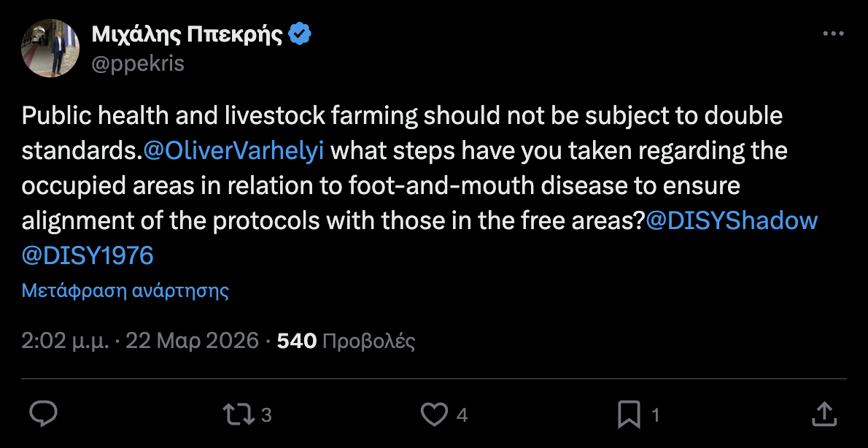Screen dimensions: 868x448
Task: Click the reply speech bubble icon
Action: tap(43, 414)
